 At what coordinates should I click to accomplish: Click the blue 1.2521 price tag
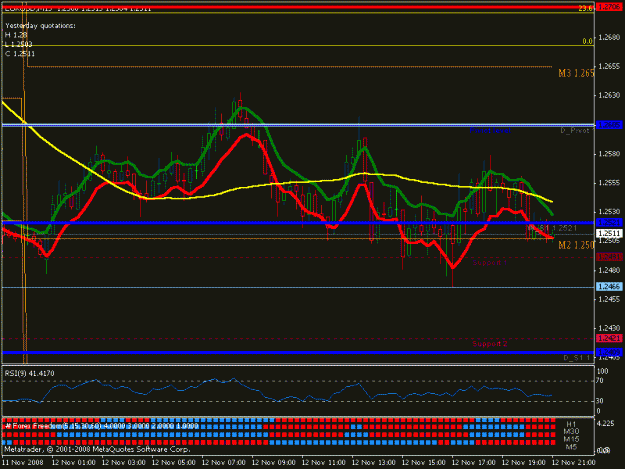coord(609,223)
